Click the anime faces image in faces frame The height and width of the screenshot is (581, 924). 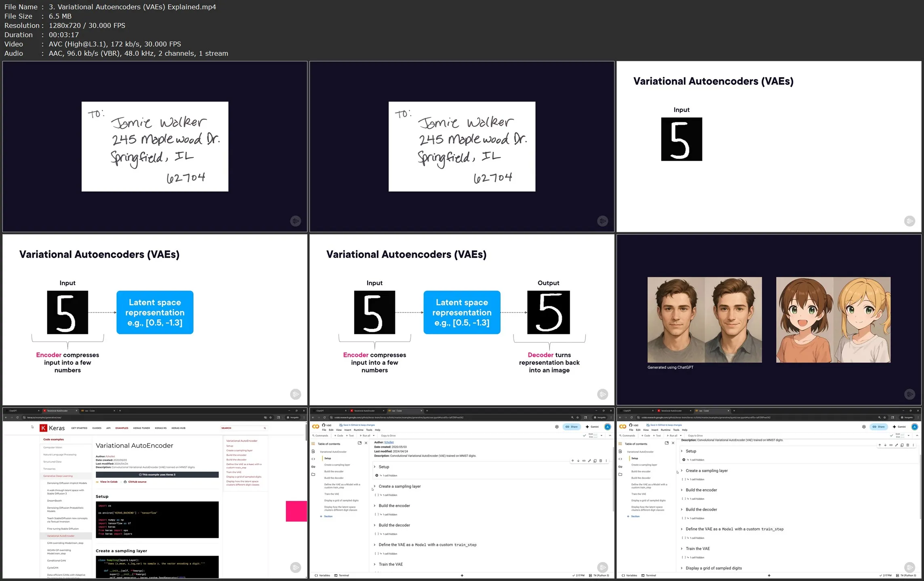point(833,320)
